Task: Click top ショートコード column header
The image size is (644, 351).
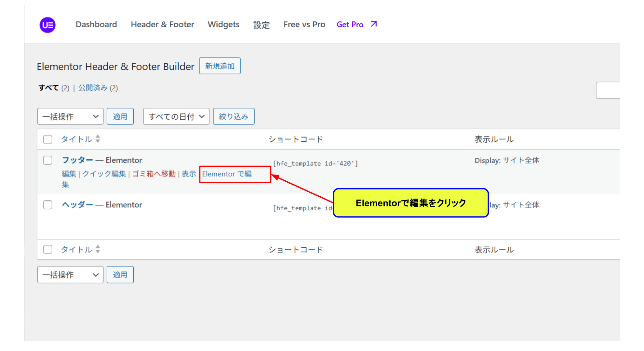Action: (296, 139)
